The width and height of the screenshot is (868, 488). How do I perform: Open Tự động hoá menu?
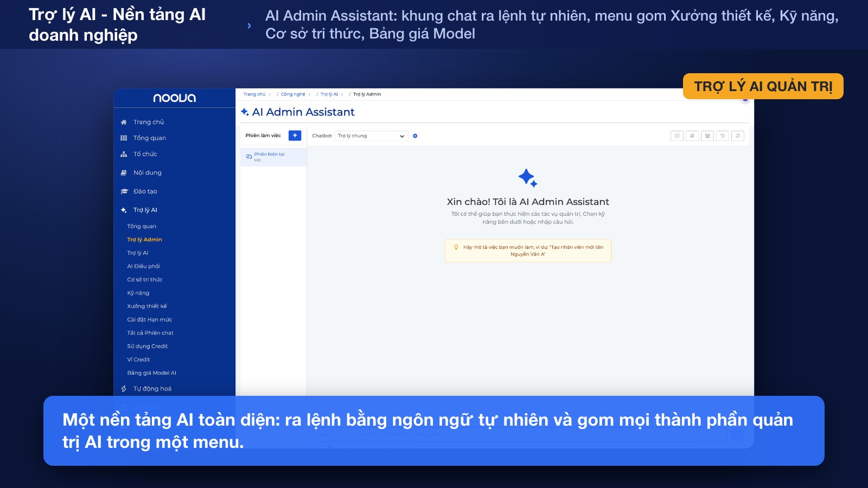point(152,389)
